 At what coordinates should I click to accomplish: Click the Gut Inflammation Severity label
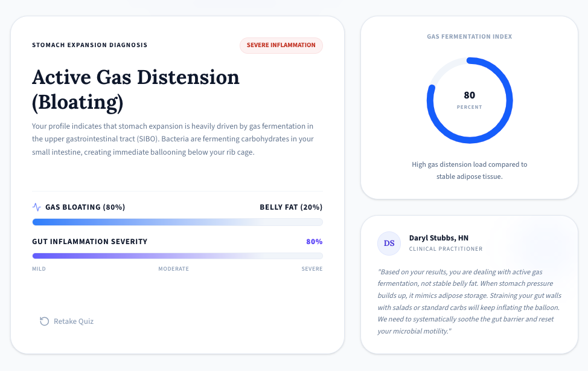[x=89, y=242]
